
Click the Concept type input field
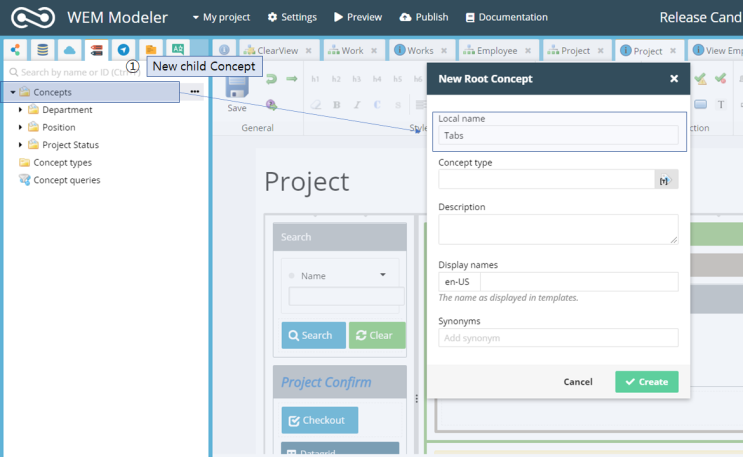tap(546, 180)
